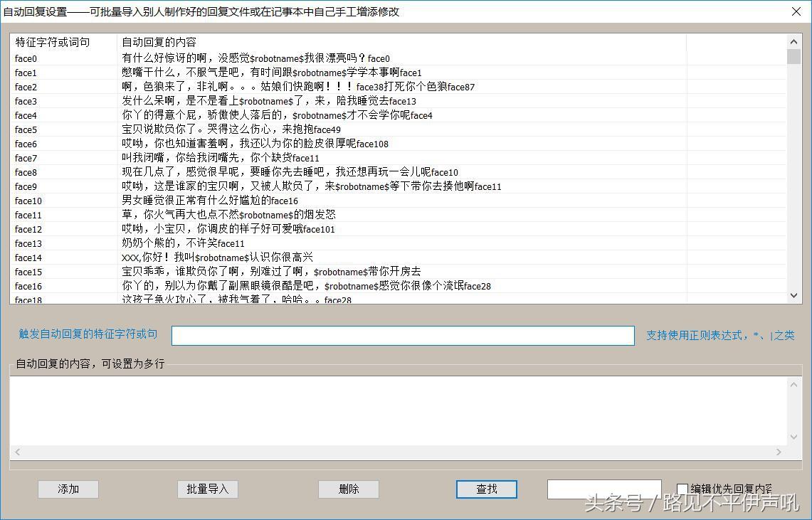Click reply text starting with 啊，色狼来了

tap(298, 87)
